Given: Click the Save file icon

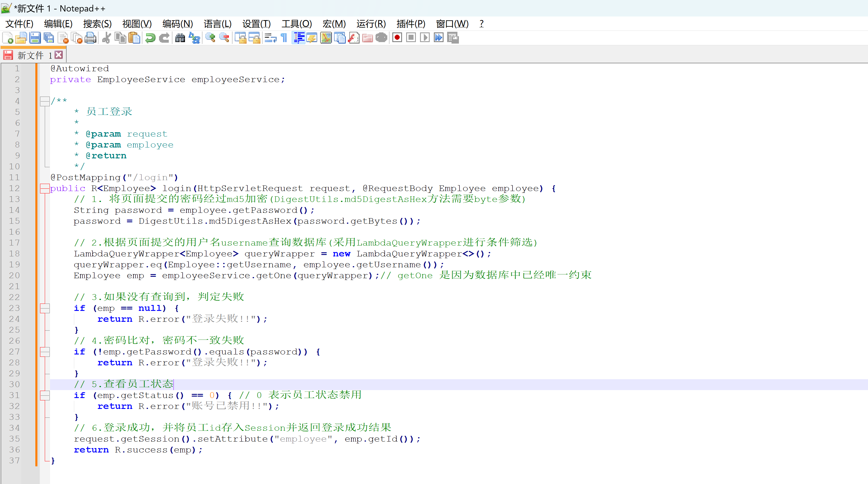Looking at the screenshot, I should click(x=35, y=38).
